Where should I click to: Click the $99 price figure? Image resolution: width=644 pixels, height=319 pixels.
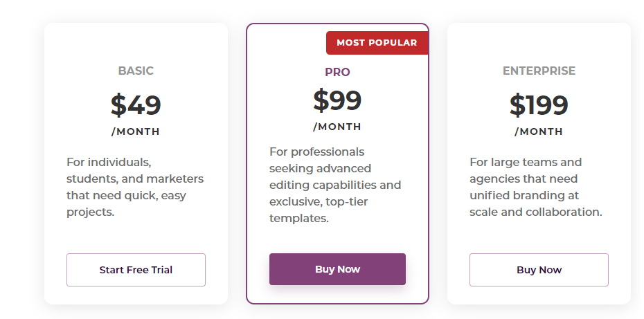click(337, 100)
